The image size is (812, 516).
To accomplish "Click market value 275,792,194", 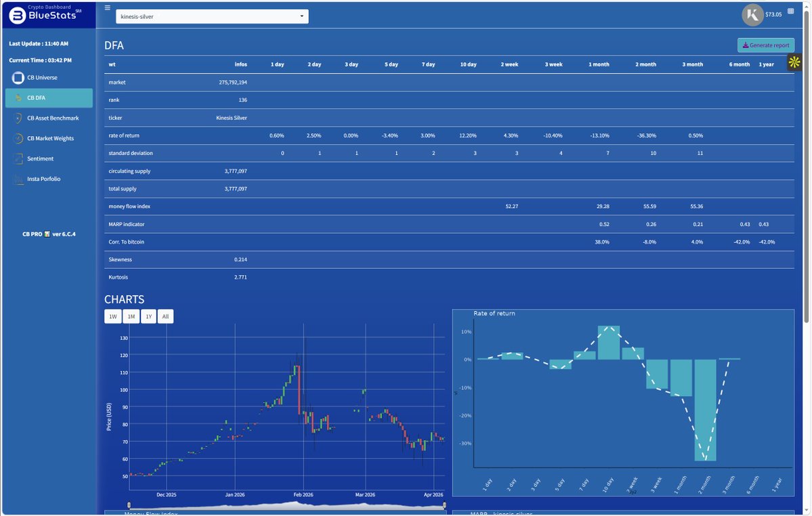I will [x=232, y=83].
